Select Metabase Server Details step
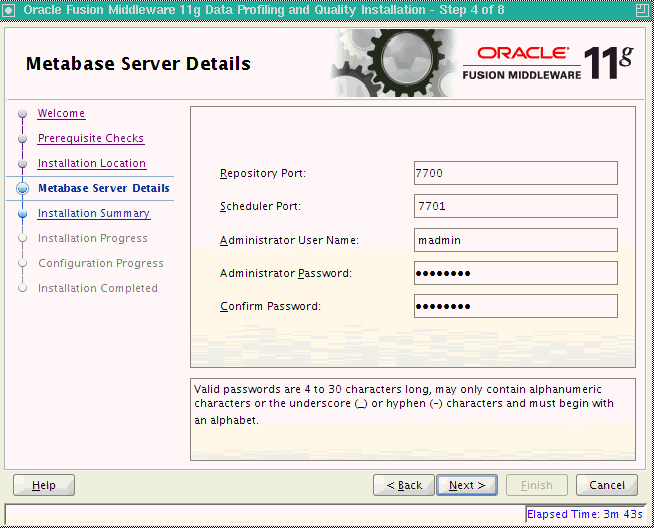The width and height of the screenshot is (654, 528). click(x=103, y=188)
